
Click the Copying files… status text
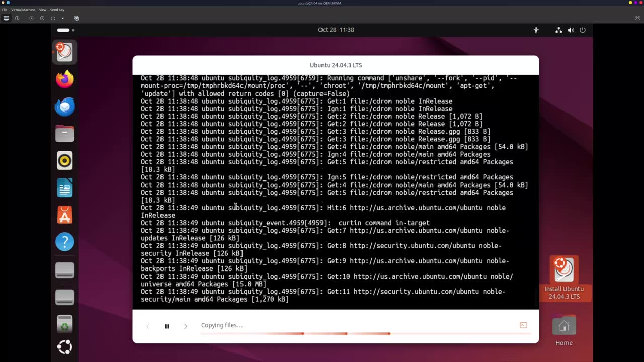click(x=222, y=325)
